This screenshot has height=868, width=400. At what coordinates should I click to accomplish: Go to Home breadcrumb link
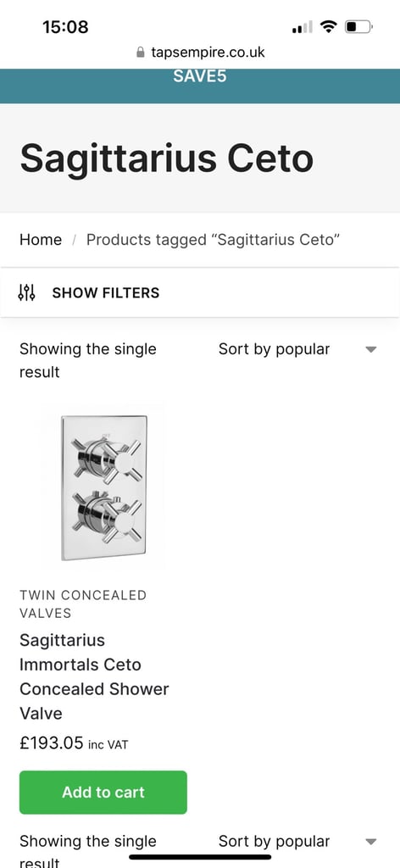pos(41,240)
